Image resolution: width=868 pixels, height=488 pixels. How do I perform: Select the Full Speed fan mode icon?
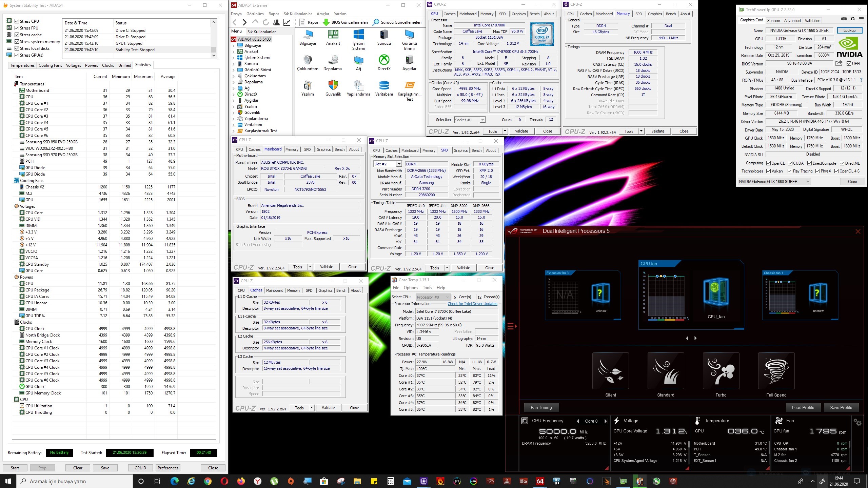click(776, 370)
